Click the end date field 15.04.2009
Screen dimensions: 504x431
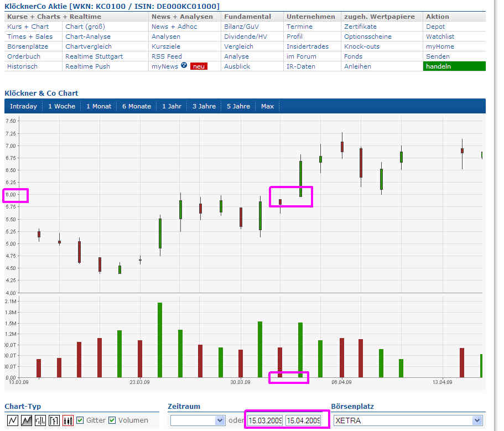coord(303,420)
